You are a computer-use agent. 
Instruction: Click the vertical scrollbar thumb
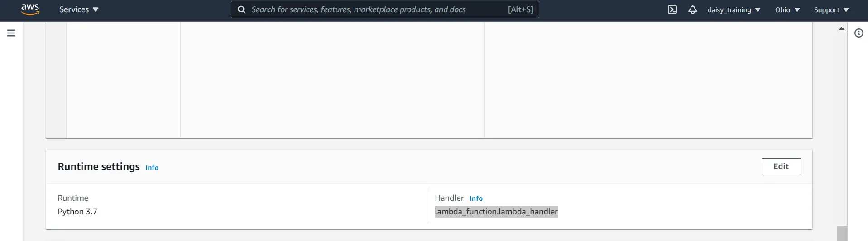(841, 233)
